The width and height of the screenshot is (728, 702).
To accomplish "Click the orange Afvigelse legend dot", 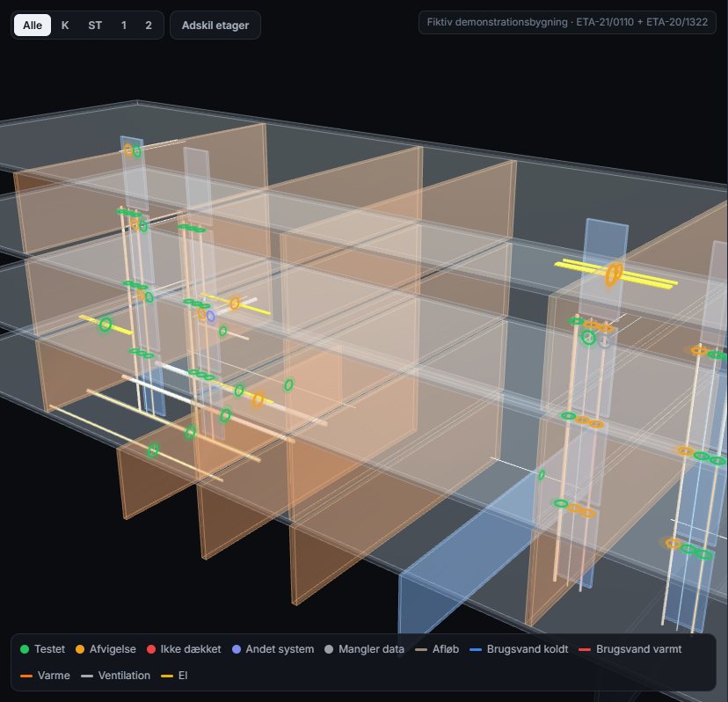I will (80, 649).
